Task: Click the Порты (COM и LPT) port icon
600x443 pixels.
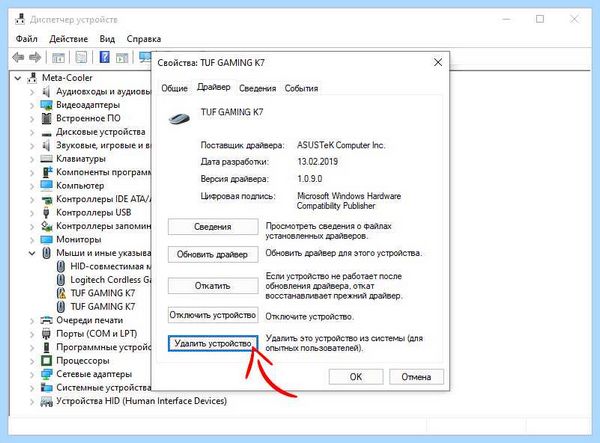Action: pyautogui.click(x=46, y=334)
